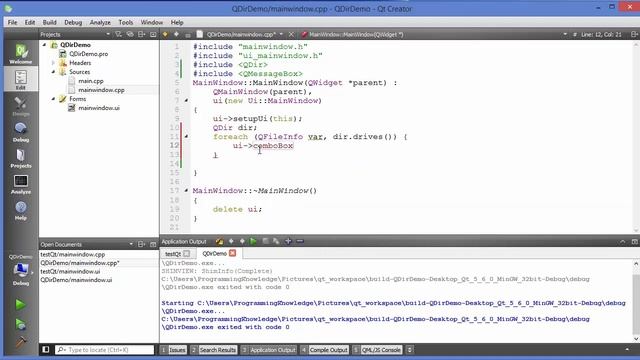Close the QDirDemo output tab
The width and height of the screenshot is (640, 360).
(233, 253)
